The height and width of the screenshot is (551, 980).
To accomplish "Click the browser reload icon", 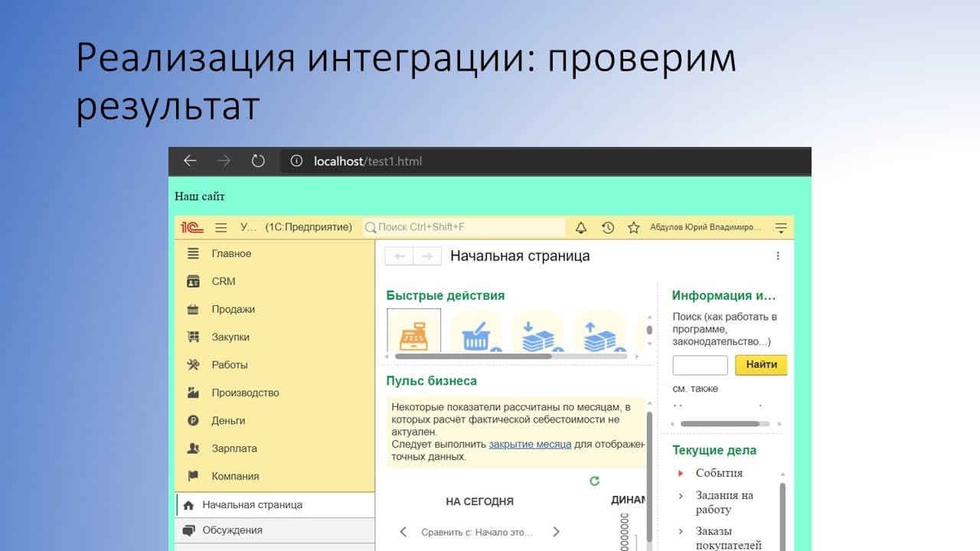I will [x=258, y=161].
